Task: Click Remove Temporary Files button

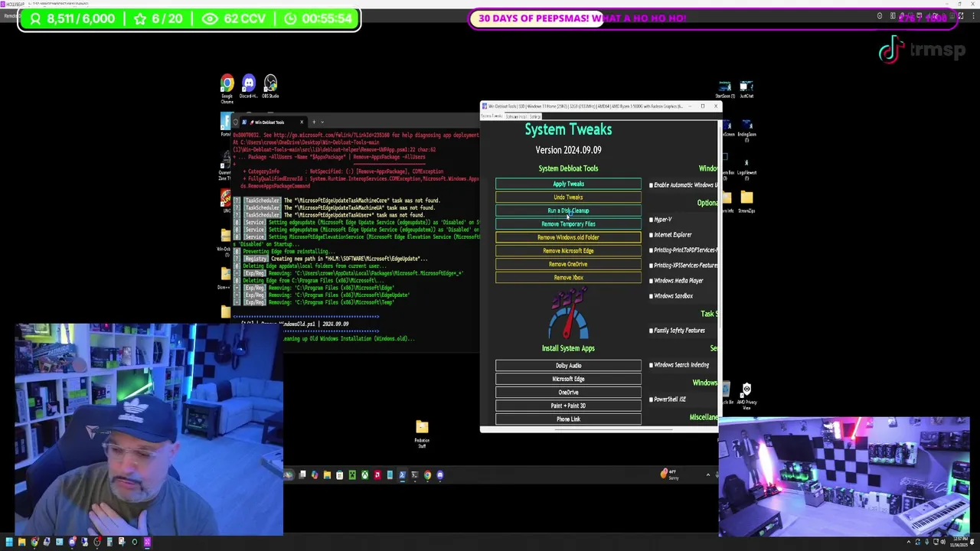Action: (x=568, y=224)
